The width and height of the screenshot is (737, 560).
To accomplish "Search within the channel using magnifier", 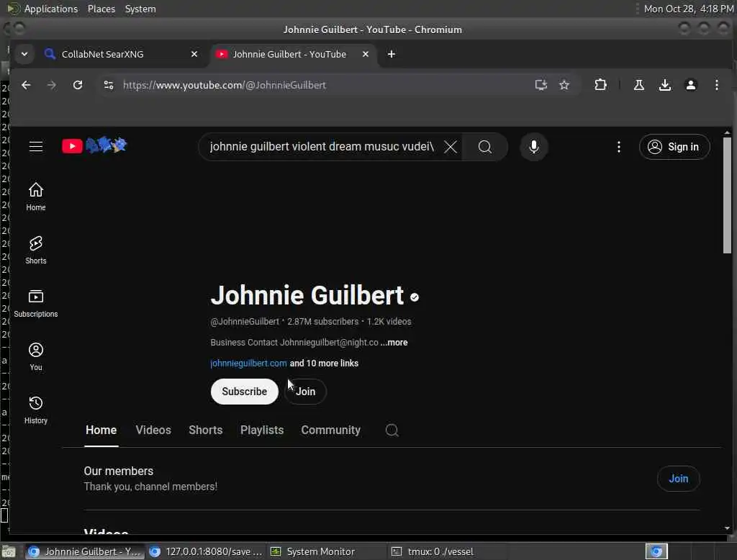I will coord(392,430).
